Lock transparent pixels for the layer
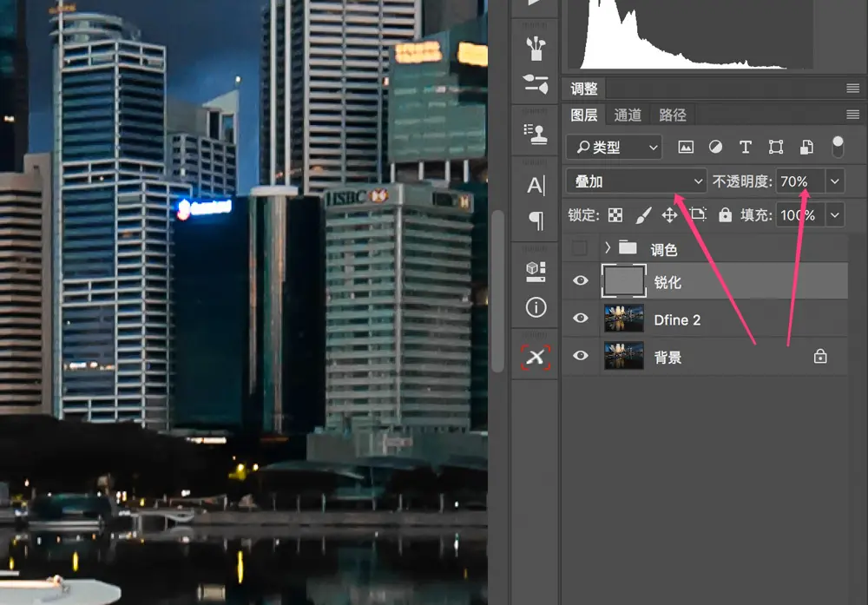This screenshot has height=605, width=868. pyautogui.click(x=615, y=214)
